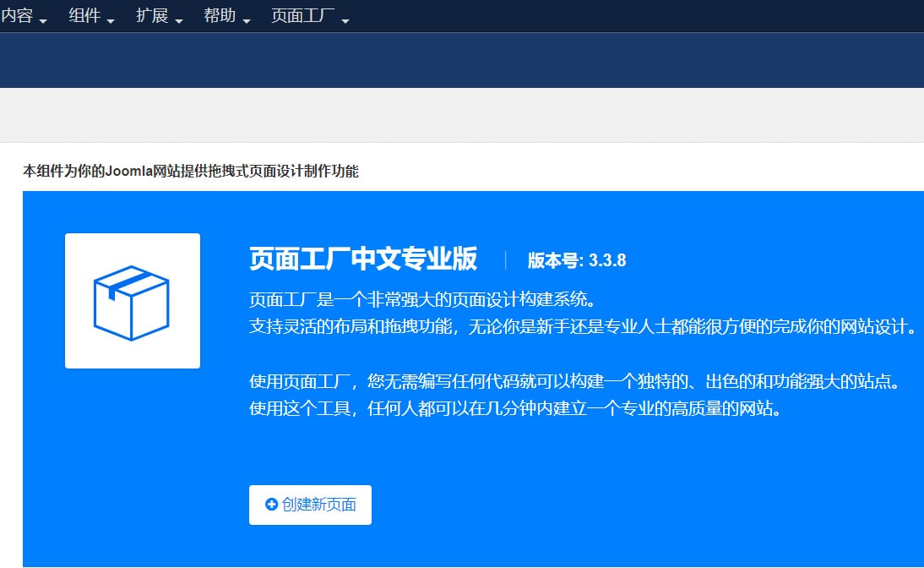Click the line 页面工厂是一个非常强大的页面设计构建系统
Screen dimensions: 924x568
click(x=423, y=299)
